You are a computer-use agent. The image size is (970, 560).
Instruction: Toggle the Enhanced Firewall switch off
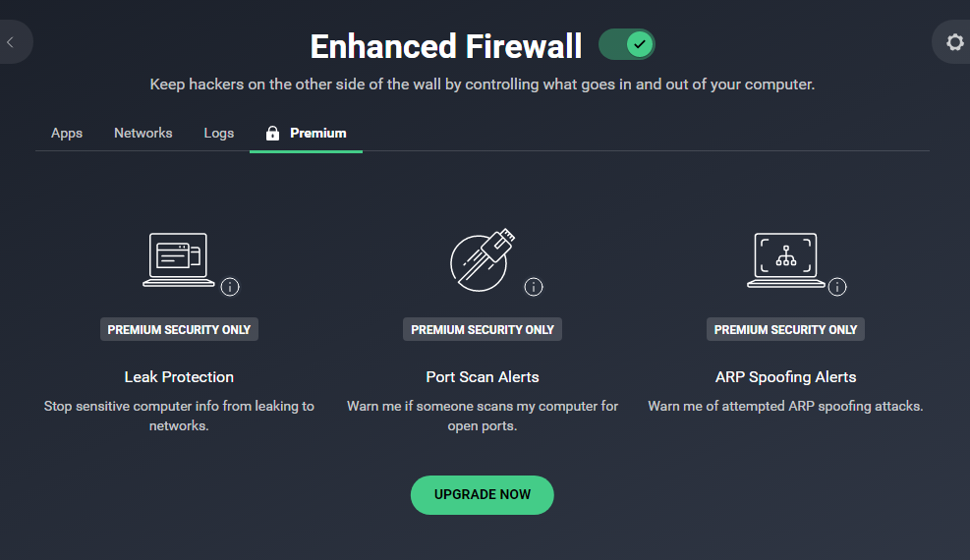pyautogui.click(x=626, y=44)
